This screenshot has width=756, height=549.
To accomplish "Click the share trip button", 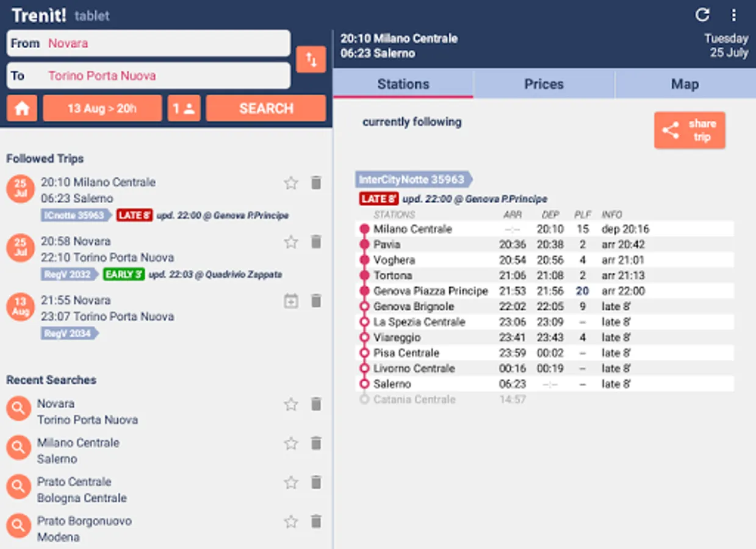I will point(689,130).
